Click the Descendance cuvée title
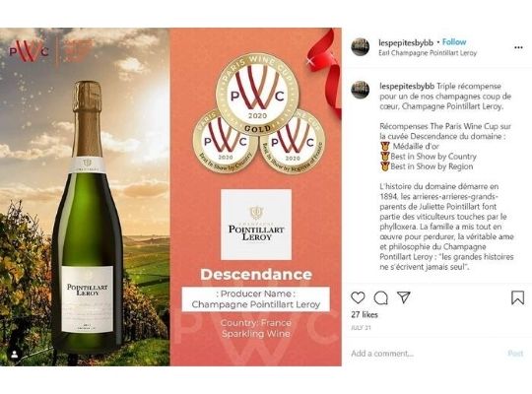The image size is (532, 394). (x=256, y=274)
